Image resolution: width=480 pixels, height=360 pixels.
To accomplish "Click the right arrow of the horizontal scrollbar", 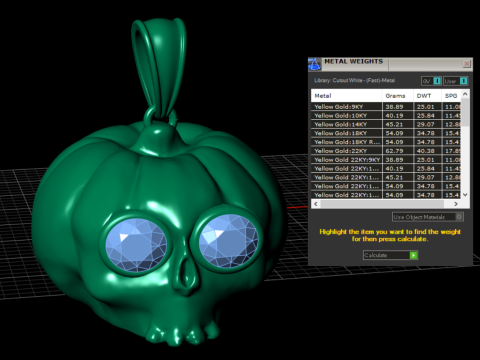I will (x=456, y=204).
